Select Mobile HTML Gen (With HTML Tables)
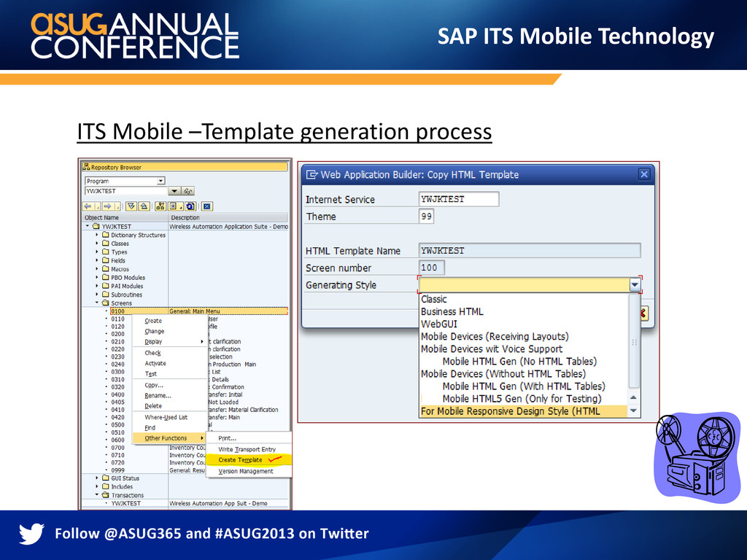 (523, 386)
